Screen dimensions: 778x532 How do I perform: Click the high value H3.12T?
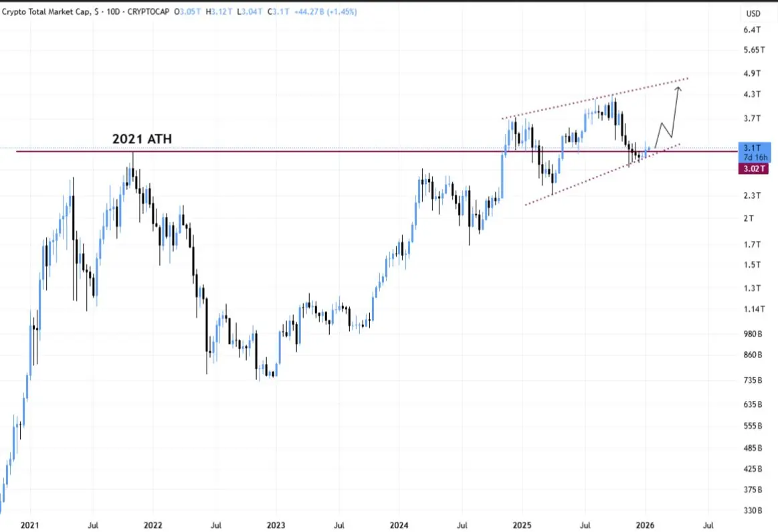[219, 11]
